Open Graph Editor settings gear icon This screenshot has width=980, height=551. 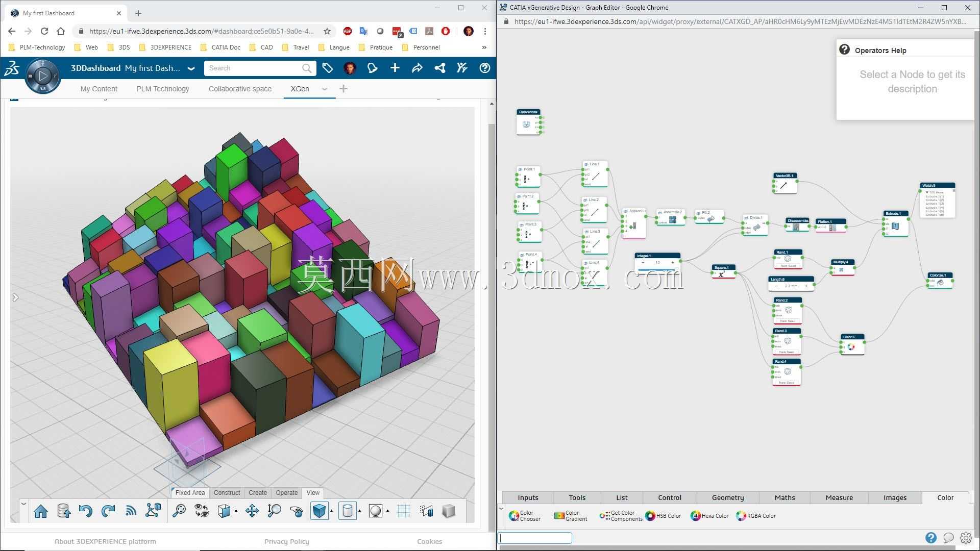(x=966, y=538)
